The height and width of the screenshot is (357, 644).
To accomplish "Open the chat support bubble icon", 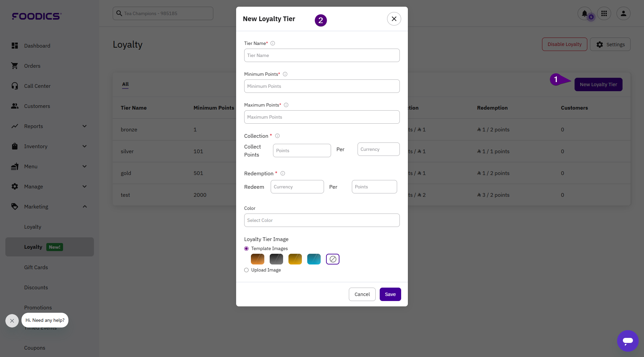I will 628,341.
